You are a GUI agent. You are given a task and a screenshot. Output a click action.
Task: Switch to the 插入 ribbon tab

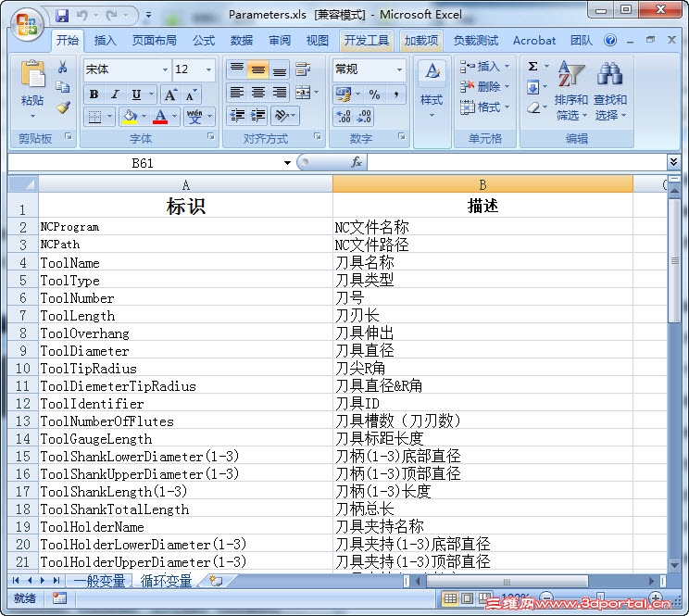105,41
